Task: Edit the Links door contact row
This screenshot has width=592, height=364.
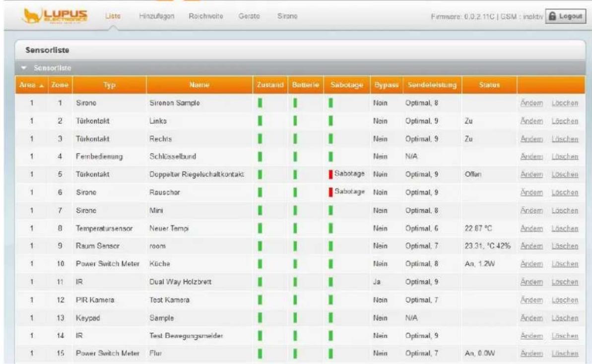Action: pyautogui.click(x=531, y=121)
